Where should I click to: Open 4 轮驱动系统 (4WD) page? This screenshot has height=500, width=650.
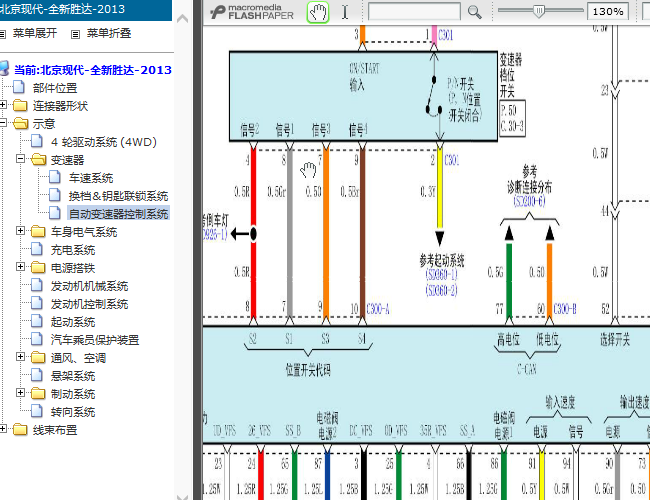(104, 142)
